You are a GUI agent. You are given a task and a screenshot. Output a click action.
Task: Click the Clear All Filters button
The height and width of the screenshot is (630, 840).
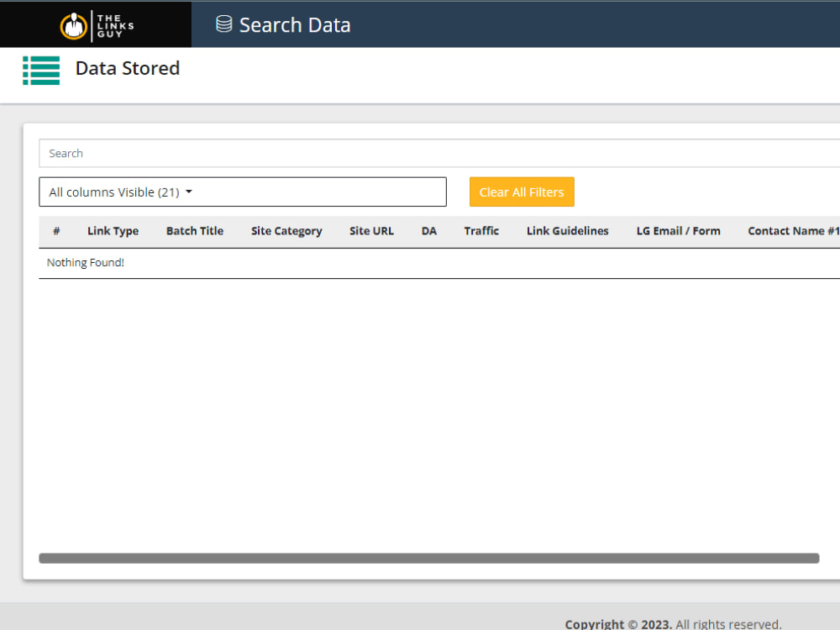point(522,192)
